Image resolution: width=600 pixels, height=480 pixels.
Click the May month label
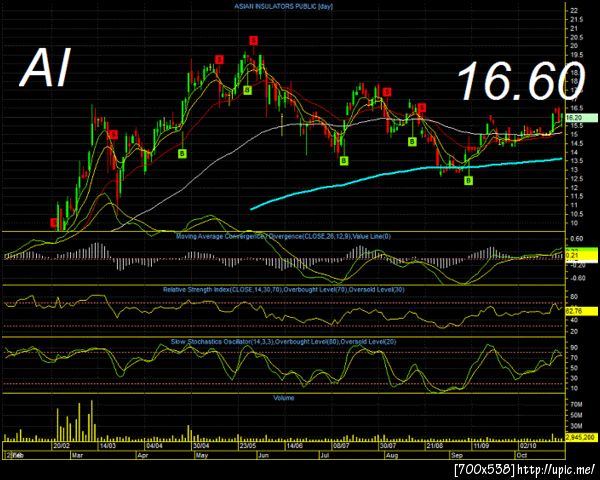202,455
